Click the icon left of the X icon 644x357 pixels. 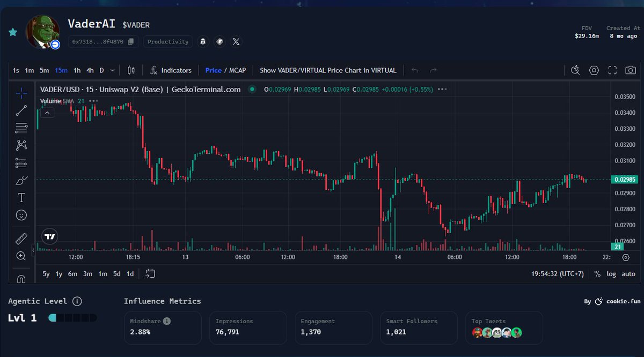220,41
